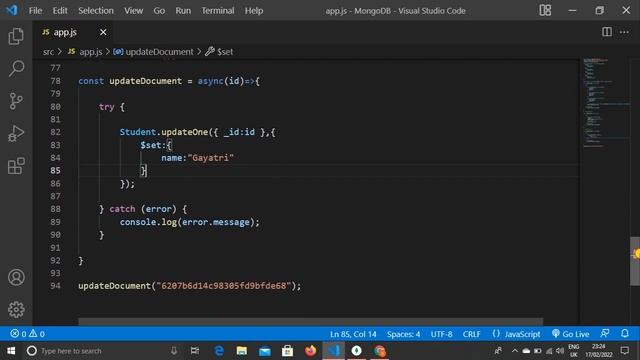Click the Ln 85, Col 14 status item
640x360 pixels.
coord(353,334)
